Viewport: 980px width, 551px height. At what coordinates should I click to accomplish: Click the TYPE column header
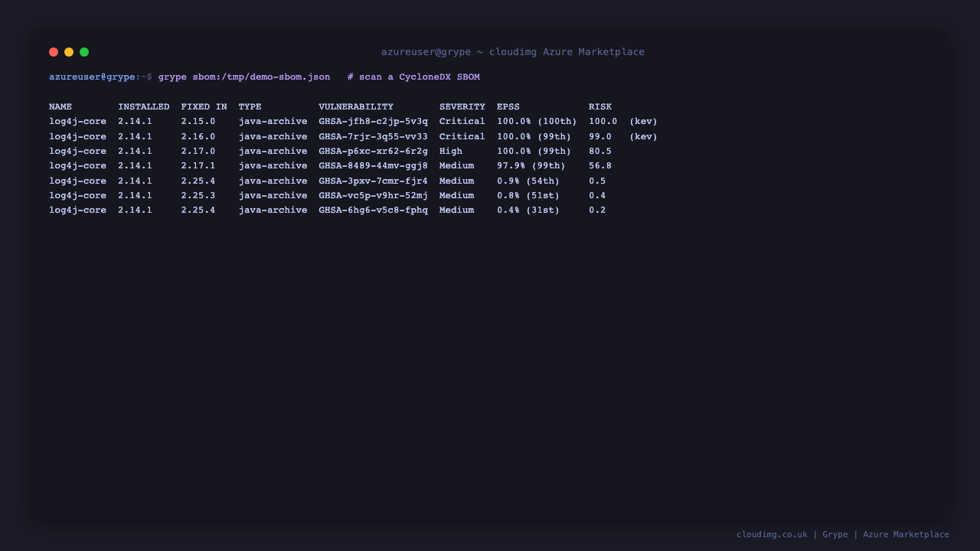pos(250,107)
